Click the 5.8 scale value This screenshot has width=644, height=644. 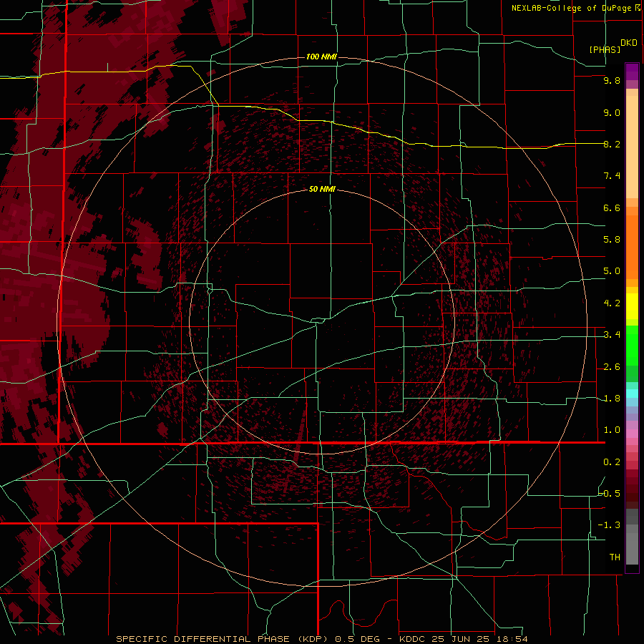point(612,240)
